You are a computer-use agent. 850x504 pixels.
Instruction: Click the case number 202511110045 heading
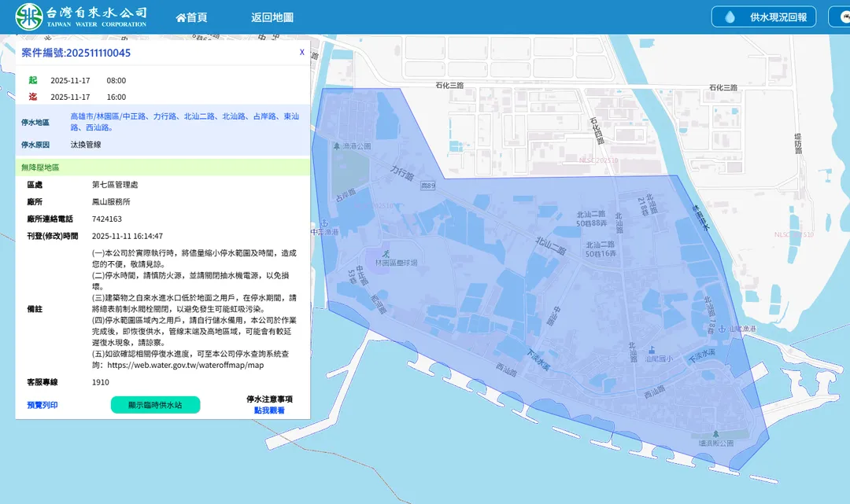(x=76, y=53)
